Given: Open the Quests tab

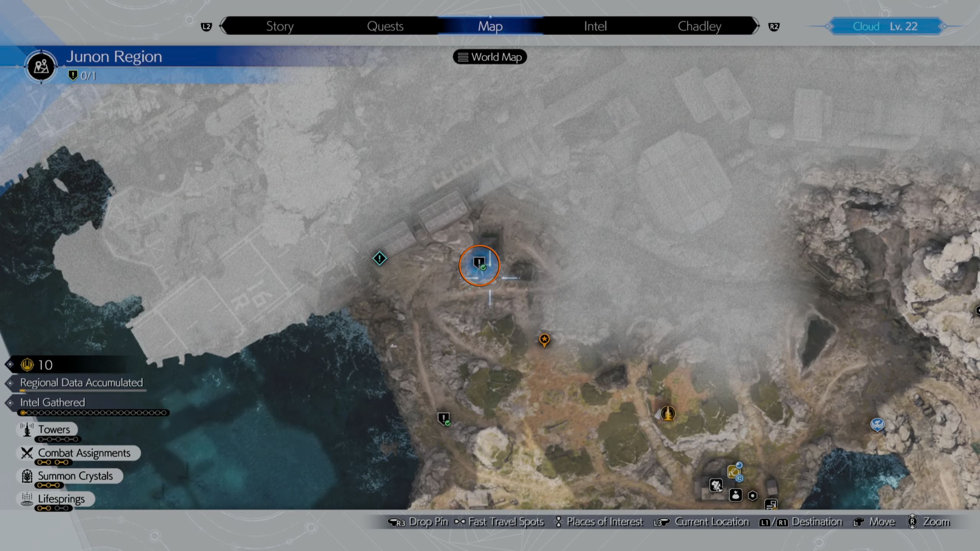Looking at the screenshot, I should 385,26.
